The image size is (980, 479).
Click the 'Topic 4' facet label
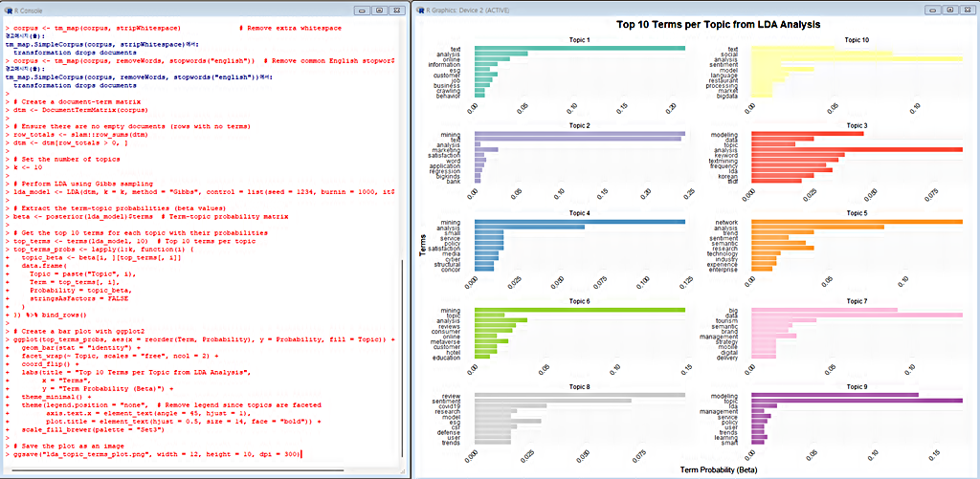click(579, 213)
